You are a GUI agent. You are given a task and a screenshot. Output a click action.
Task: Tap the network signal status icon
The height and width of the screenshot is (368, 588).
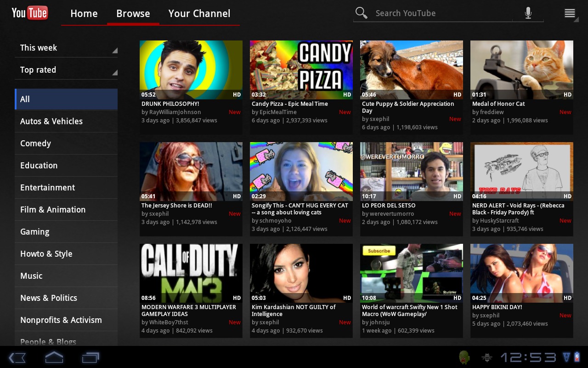click(x=566, y=357)
